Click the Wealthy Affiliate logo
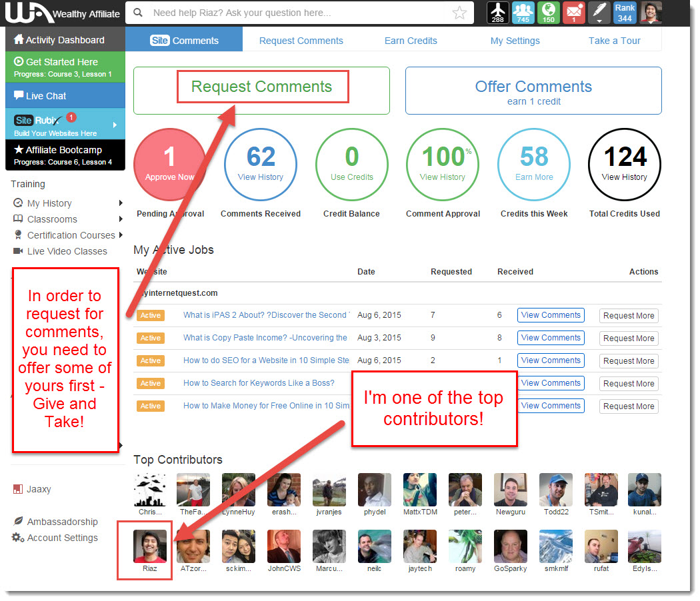 pos(63,13)
